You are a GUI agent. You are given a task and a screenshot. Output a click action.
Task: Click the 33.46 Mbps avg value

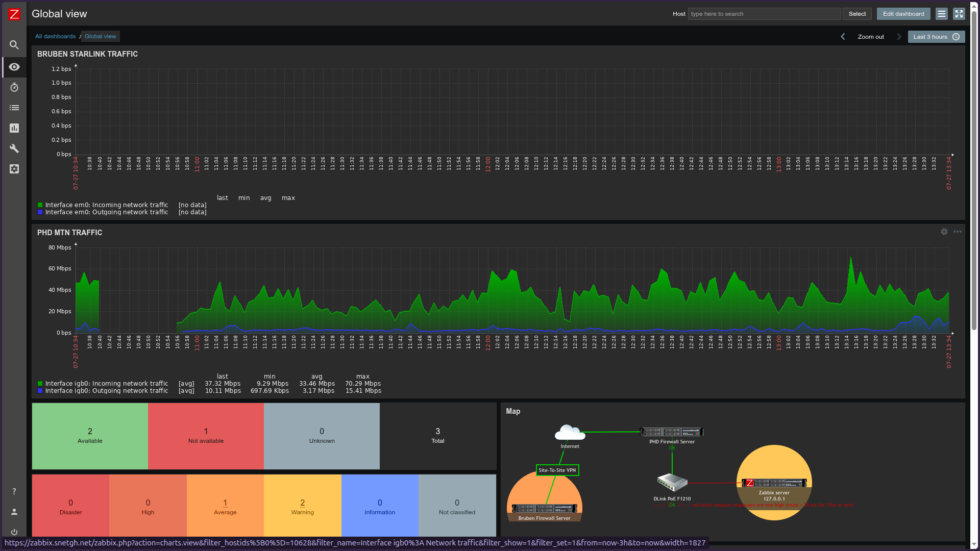[317, 384]
